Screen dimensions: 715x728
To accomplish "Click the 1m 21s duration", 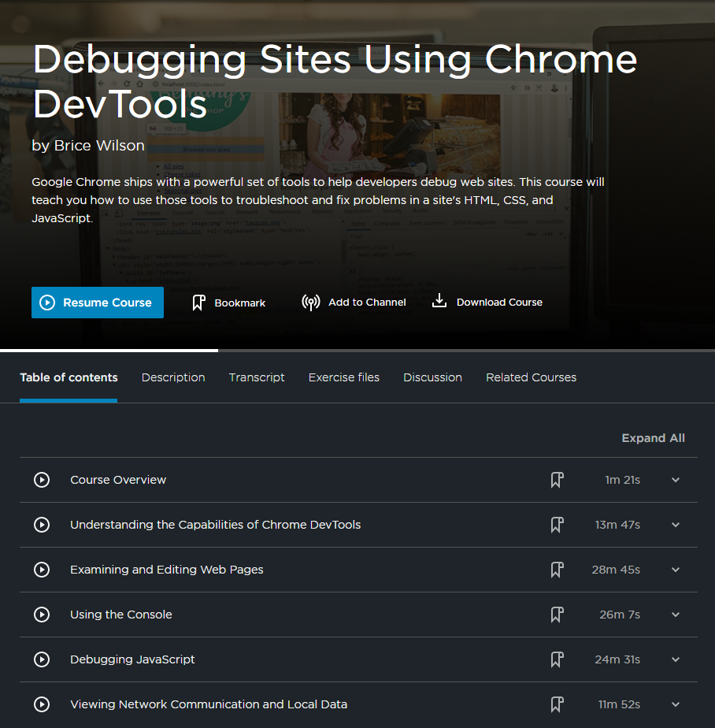I will [x=622, y=480].
